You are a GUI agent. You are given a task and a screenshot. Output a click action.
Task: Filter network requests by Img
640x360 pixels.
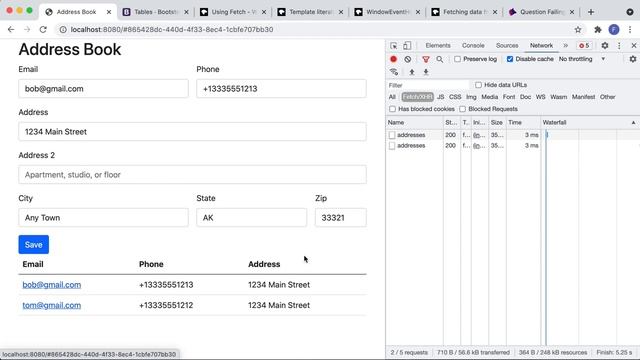click(471, 97)
